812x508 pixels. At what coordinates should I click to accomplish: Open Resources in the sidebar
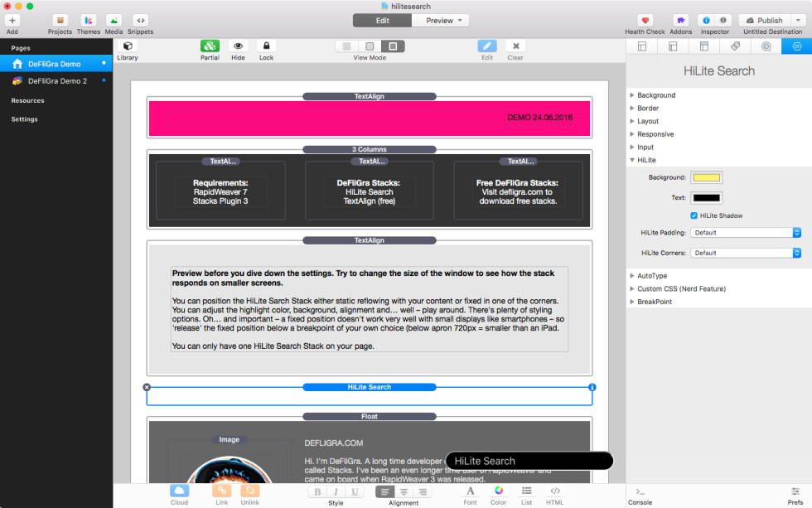coord(27,100)
